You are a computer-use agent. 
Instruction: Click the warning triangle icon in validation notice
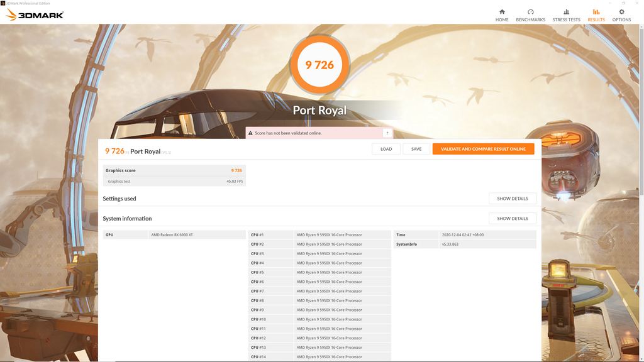[250, 133]
